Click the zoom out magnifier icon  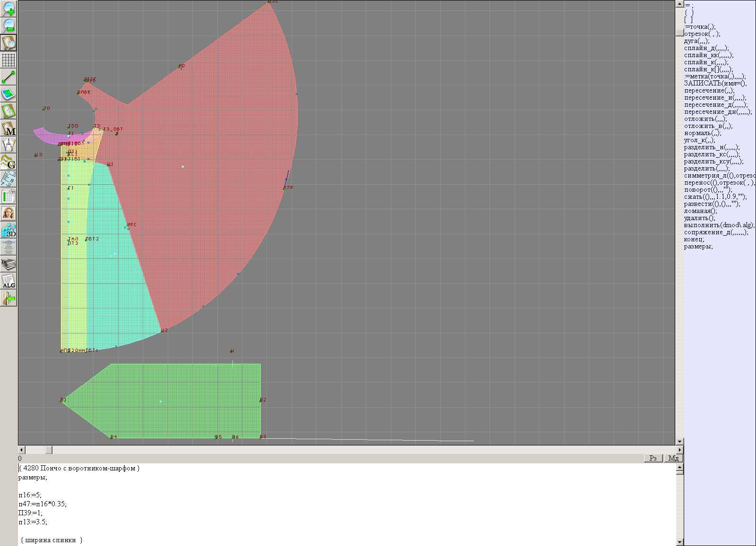coord(9,26)
